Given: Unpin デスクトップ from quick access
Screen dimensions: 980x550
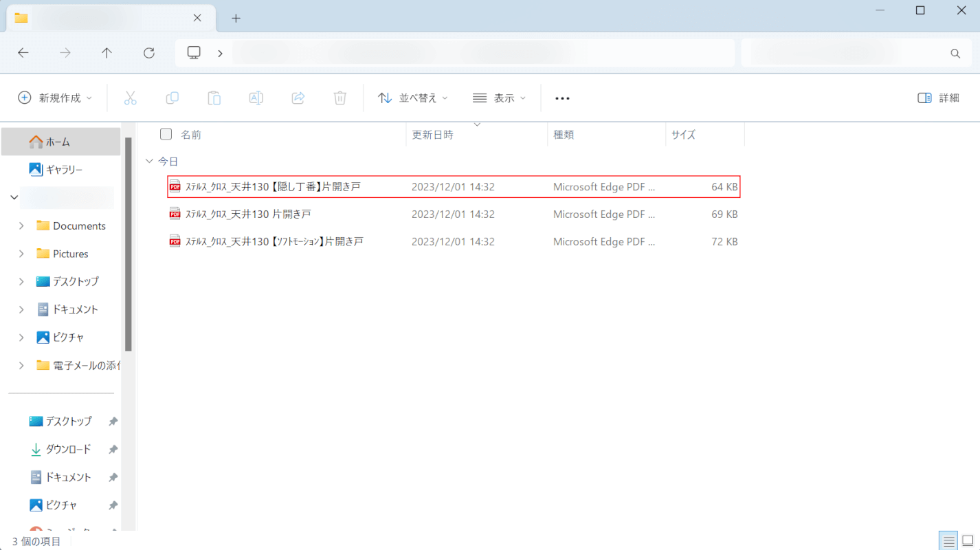Looking at the screenshot, I should pyautogui.click(x=113, y=421).
